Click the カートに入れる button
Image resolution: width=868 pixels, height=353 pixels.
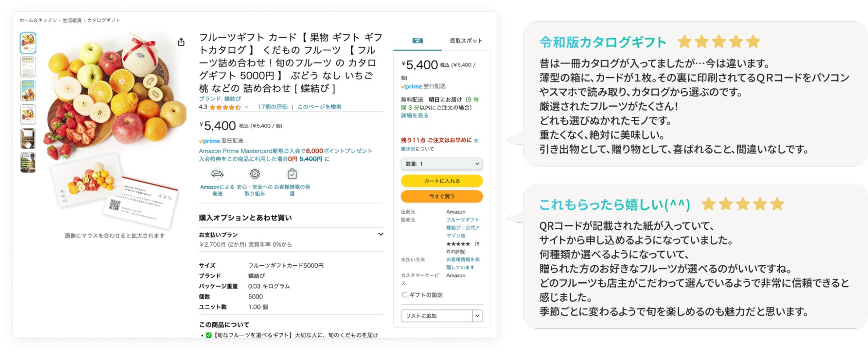442,181
